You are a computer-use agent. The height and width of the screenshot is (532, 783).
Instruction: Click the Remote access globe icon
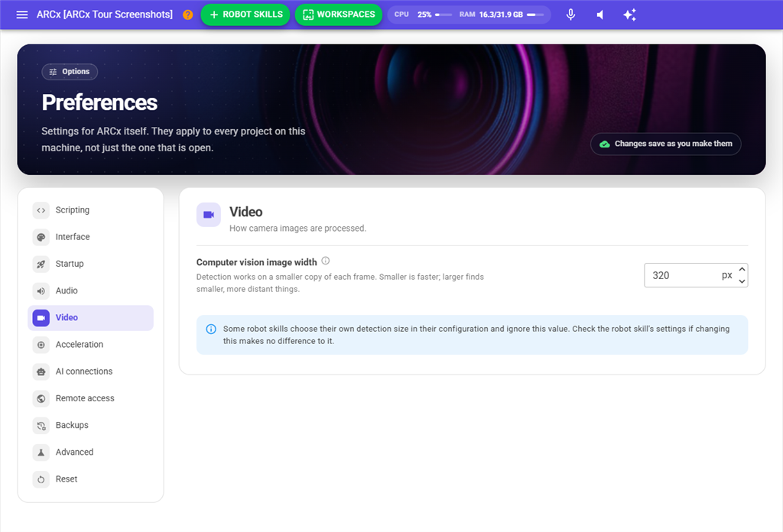[41, 399]
